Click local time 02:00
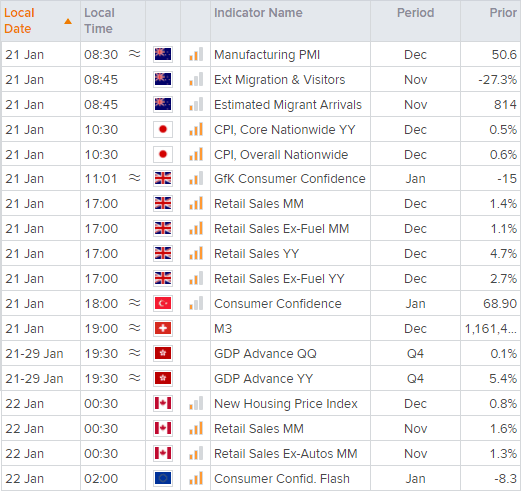This screenshot has width=521, height=491. click(x=101, y=479)
